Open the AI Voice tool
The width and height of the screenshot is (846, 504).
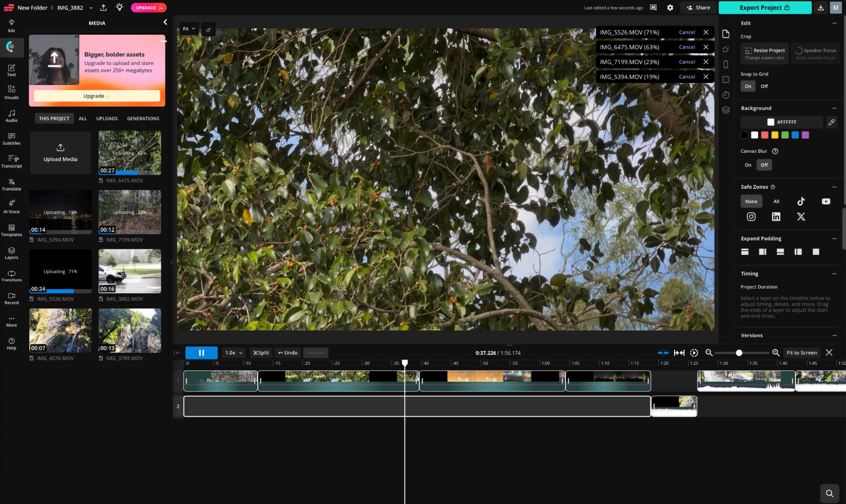coord(11,207)
